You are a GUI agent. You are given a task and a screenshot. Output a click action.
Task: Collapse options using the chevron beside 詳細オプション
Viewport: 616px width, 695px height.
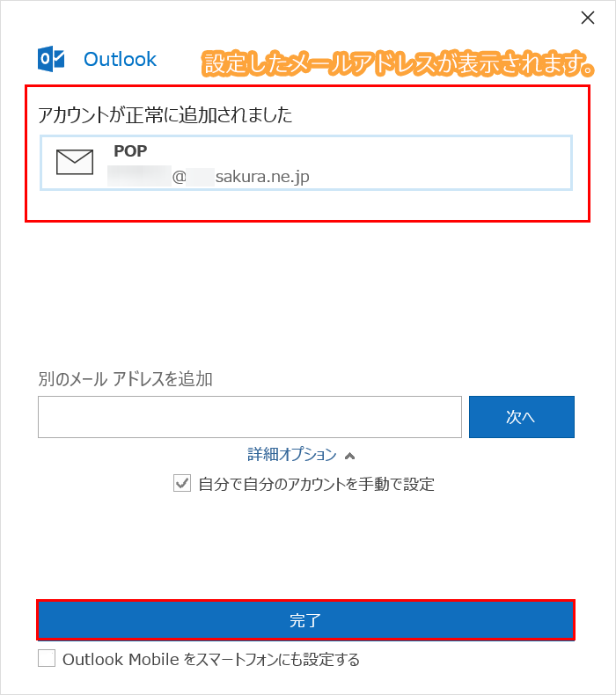click(350, 456)
